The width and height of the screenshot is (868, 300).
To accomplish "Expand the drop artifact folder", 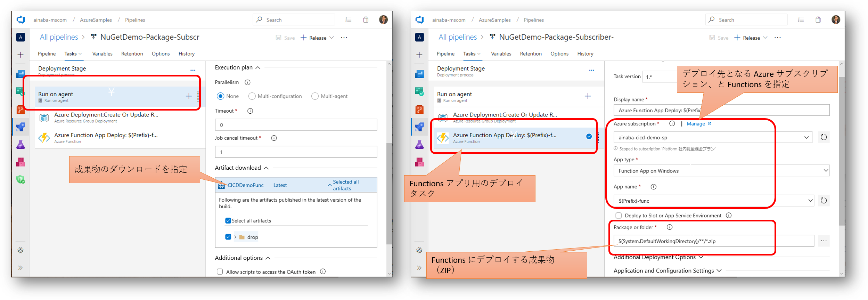I will tap(235, 237).
